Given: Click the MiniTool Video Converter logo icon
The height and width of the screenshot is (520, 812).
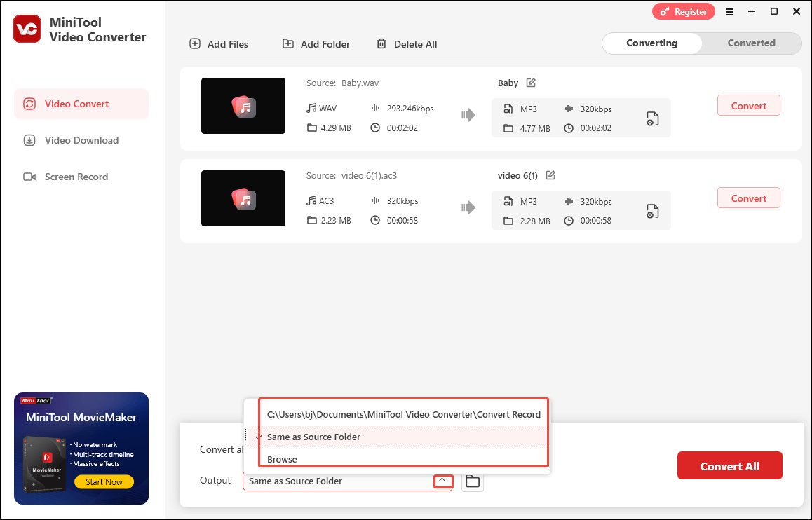Looking at the screenshot, I should coord(27,29).
